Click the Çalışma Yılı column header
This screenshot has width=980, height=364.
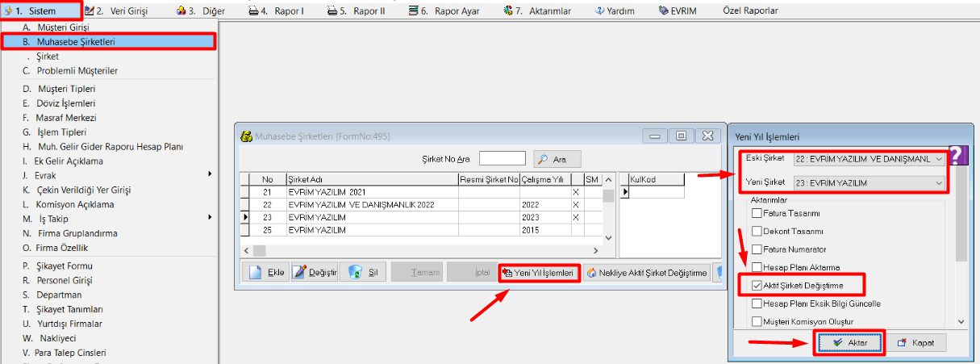point(545,179)
